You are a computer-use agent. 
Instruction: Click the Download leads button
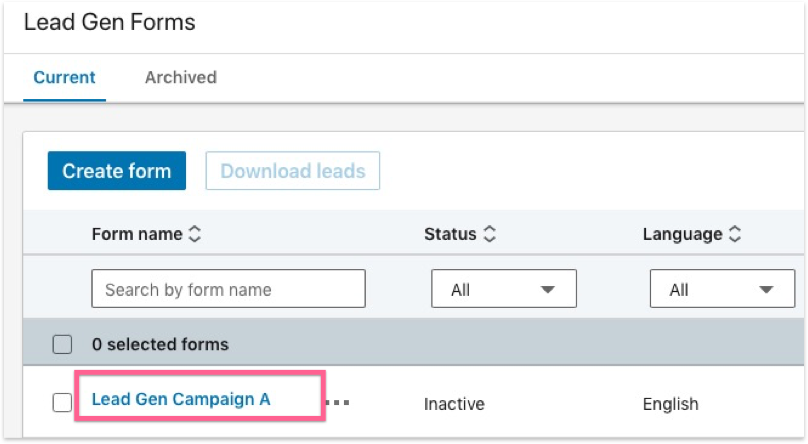pyautogui.click(x=292, y=171)
